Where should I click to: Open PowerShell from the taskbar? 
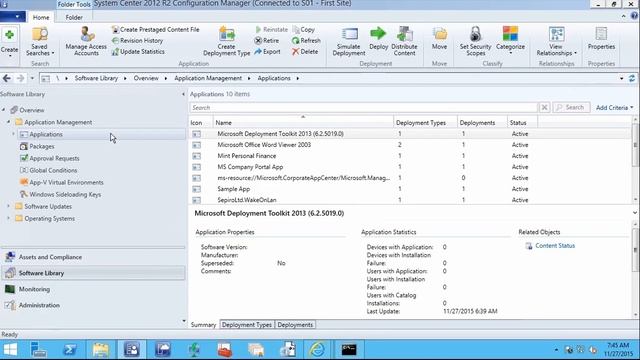[69, 349]
